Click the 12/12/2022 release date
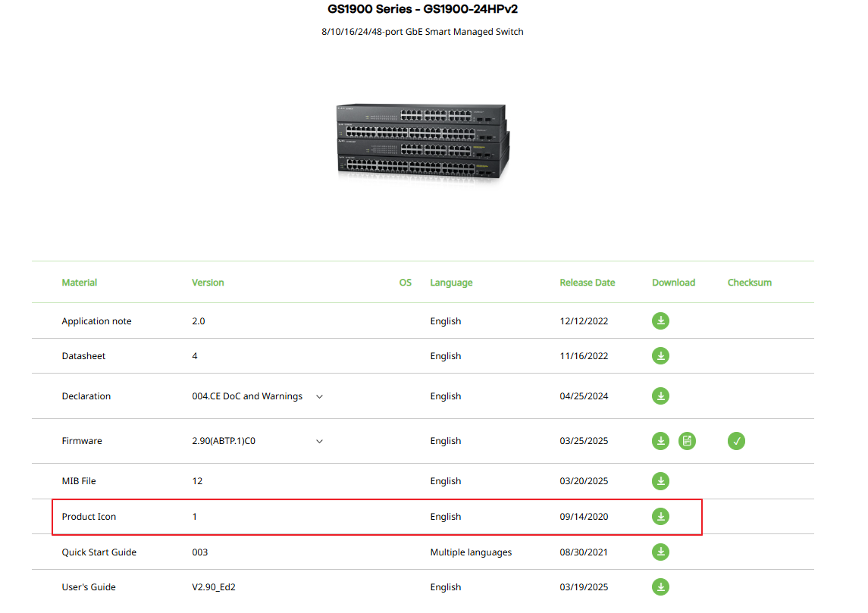 584,321
